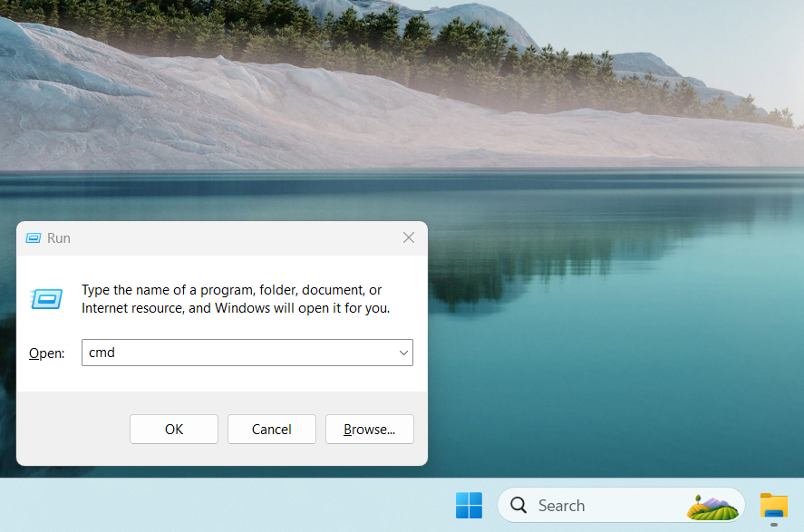Click the 'Open:' label
Viewport: 804px width, 532px height.
point(46,353)
